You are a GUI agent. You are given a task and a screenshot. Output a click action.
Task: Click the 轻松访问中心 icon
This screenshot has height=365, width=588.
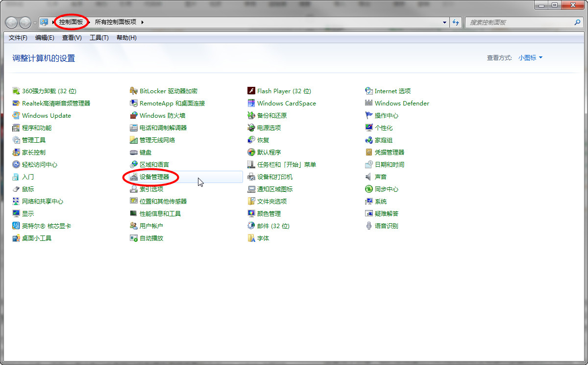point(16,164)
